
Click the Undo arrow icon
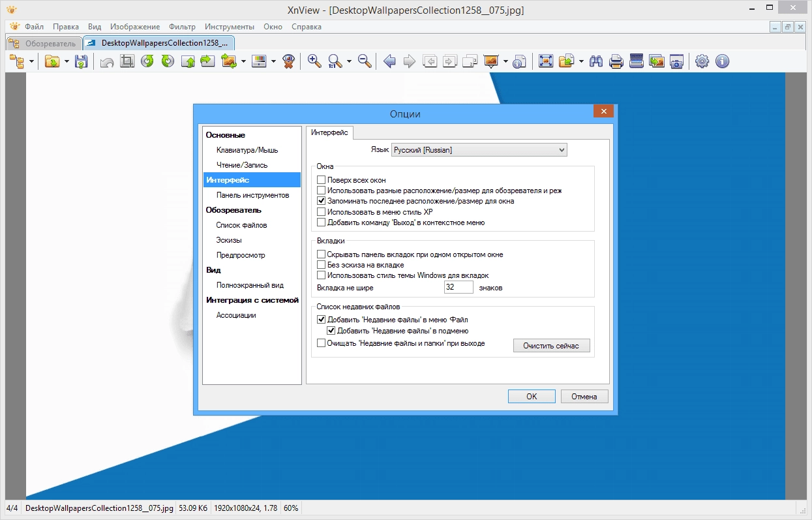click(x=107, y=61)
